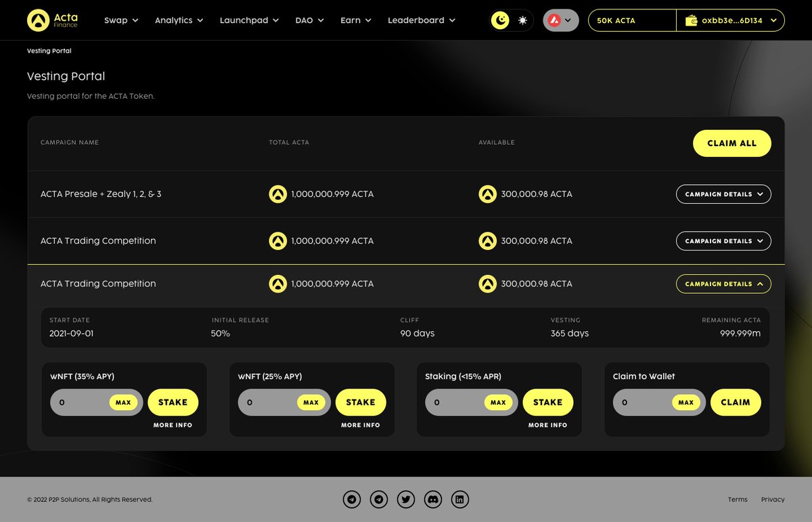Open the Twitter footer icon
The image size is (812, 522).
coord(406,500)
